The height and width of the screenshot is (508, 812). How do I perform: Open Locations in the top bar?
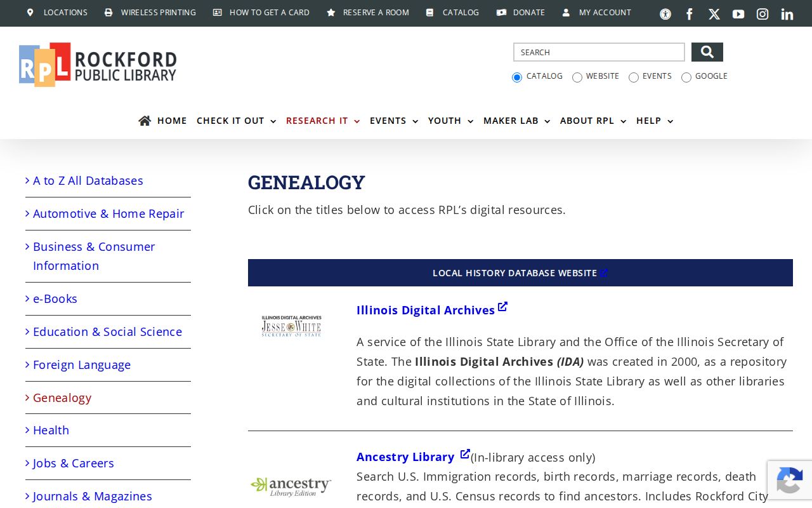[x=58, y=13]
